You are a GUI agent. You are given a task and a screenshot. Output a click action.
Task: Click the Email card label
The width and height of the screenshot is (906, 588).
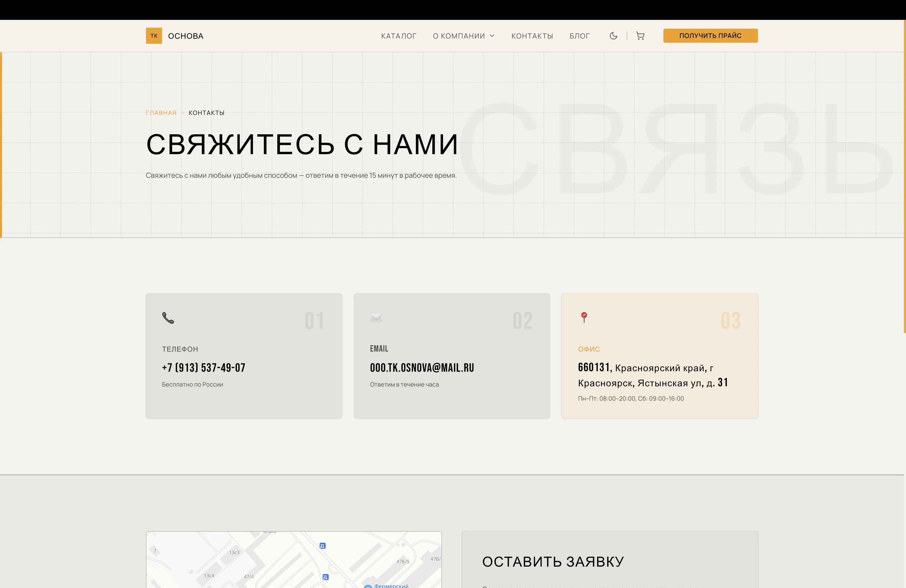pyautogui.click(x=379, y=349)
